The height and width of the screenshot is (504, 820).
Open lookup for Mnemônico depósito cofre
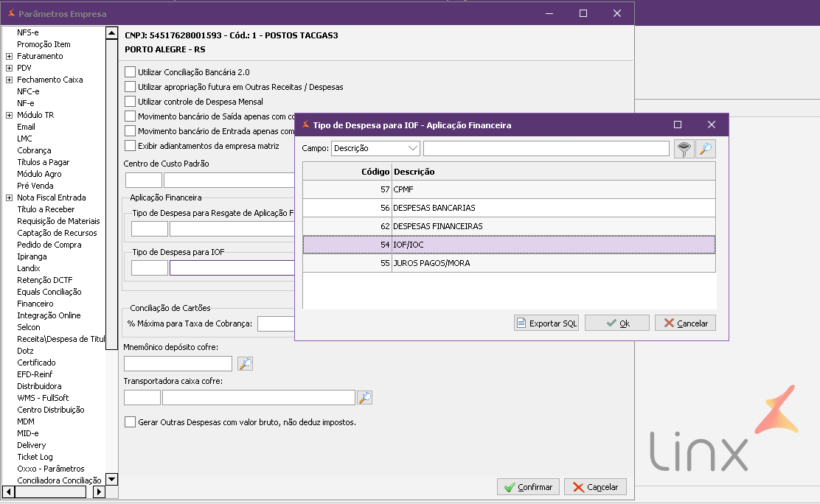[246, 363]
